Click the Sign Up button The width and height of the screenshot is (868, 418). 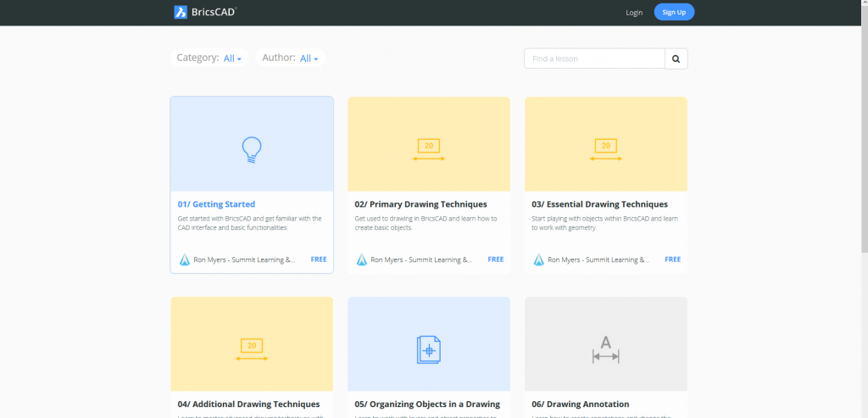[674, 12]
